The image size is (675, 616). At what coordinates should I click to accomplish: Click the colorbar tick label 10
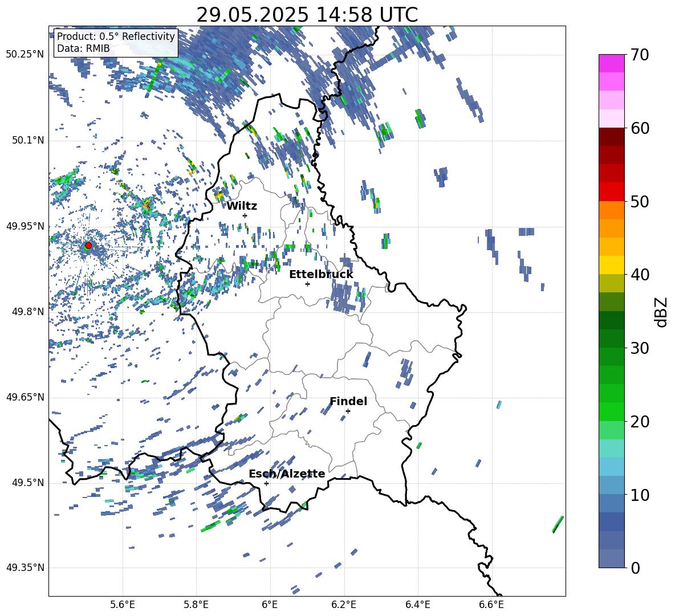(640, 495)
